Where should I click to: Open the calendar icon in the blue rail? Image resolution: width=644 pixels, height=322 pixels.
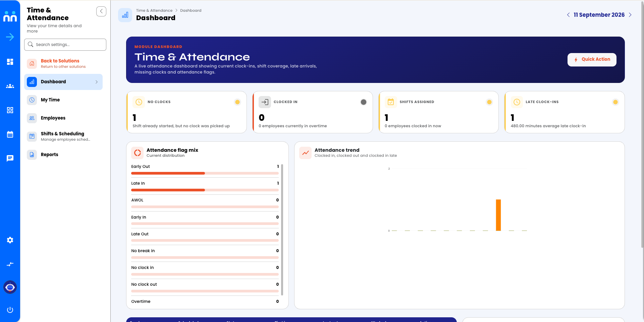(x=10, y=134)
